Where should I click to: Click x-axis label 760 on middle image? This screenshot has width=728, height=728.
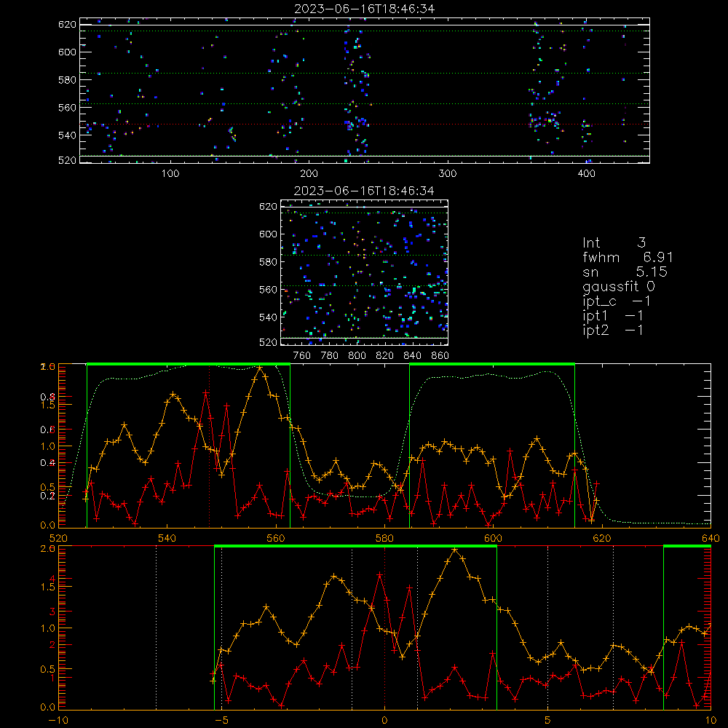302,356
